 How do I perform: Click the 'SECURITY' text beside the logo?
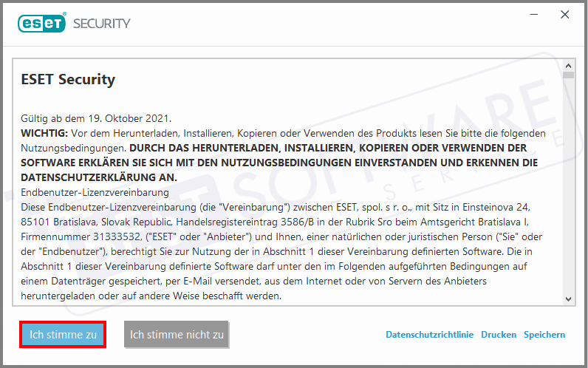(102, 24)
